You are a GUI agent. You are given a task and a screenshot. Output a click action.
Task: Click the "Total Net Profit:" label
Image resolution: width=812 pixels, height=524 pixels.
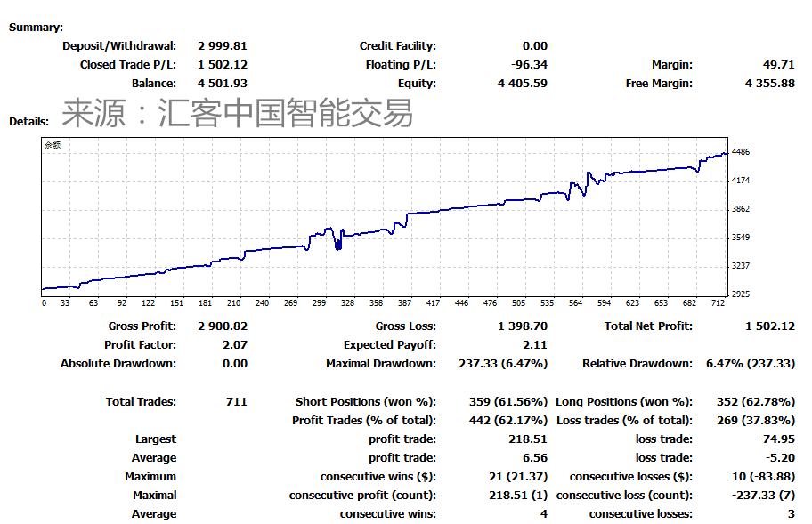tap(648, 326)
